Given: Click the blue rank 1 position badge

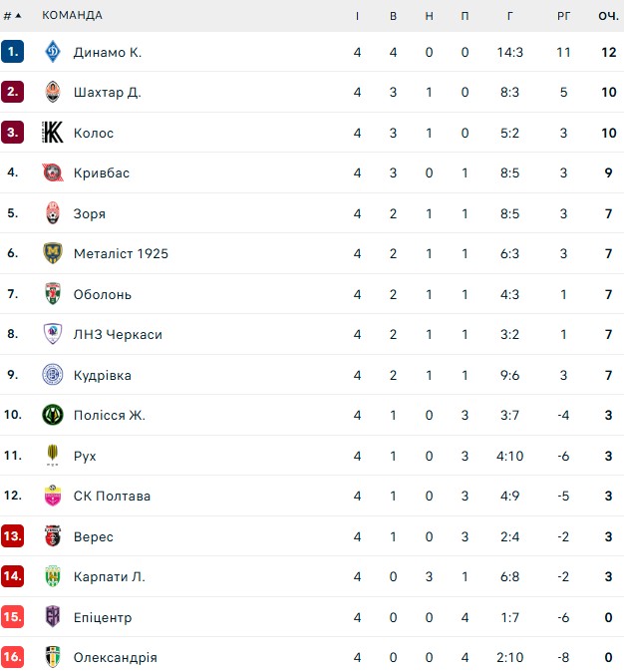Looking at the screenshot, I should (12, 52).
